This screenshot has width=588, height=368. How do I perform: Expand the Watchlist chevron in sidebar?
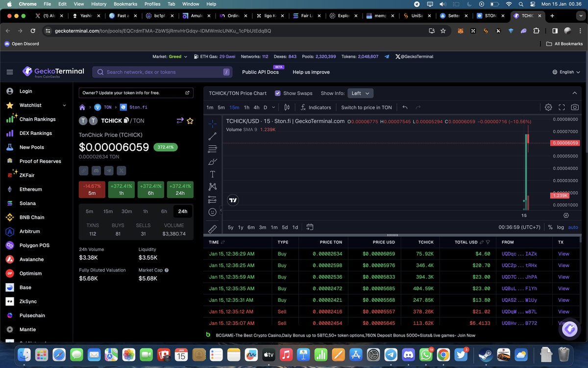[64, 105]
